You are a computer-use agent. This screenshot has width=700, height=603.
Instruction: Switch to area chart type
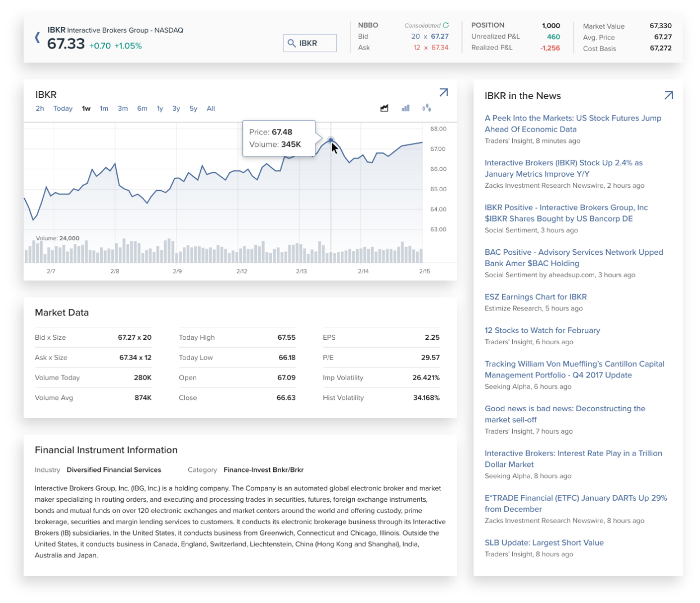(384, 108)
